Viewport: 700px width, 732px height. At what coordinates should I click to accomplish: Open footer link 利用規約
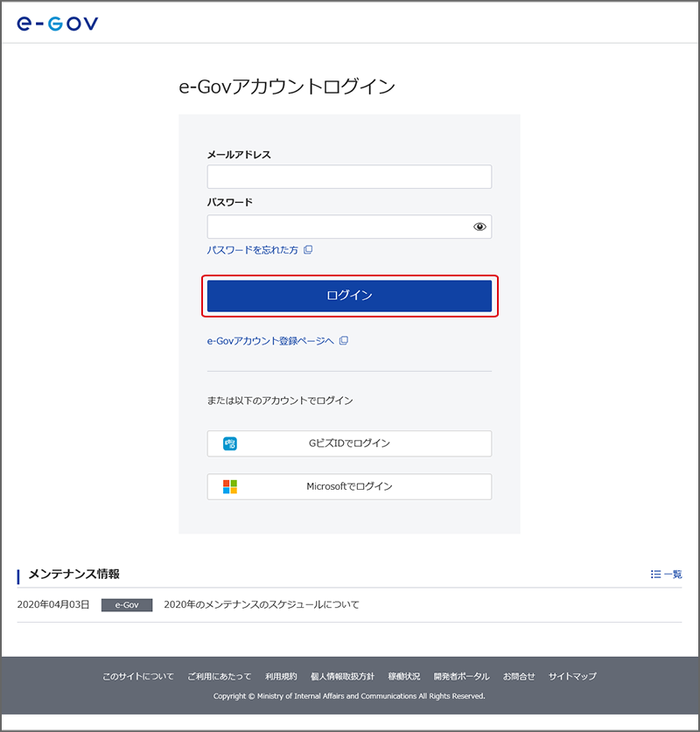pos(281,676)
